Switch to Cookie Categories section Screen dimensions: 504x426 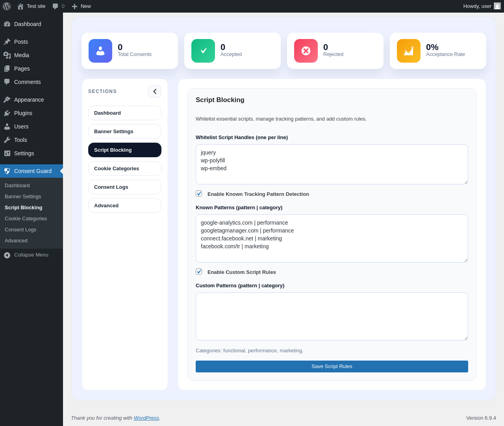pos(125,169)
